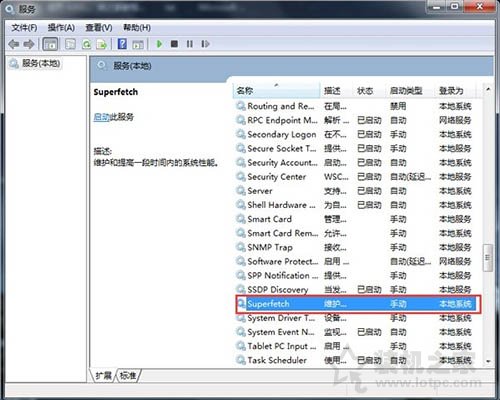The height and width of the screenshot is (400, 500).
Task: Click 禁用 startup type of Routing row
Action: coord(398,106)
